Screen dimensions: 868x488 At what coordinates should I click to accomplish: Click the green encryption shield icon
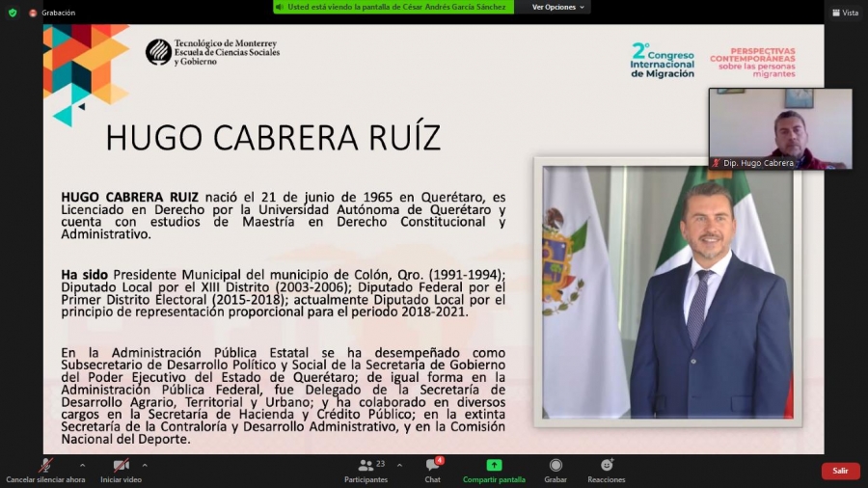pyautogui.click(x=13, y=13)
